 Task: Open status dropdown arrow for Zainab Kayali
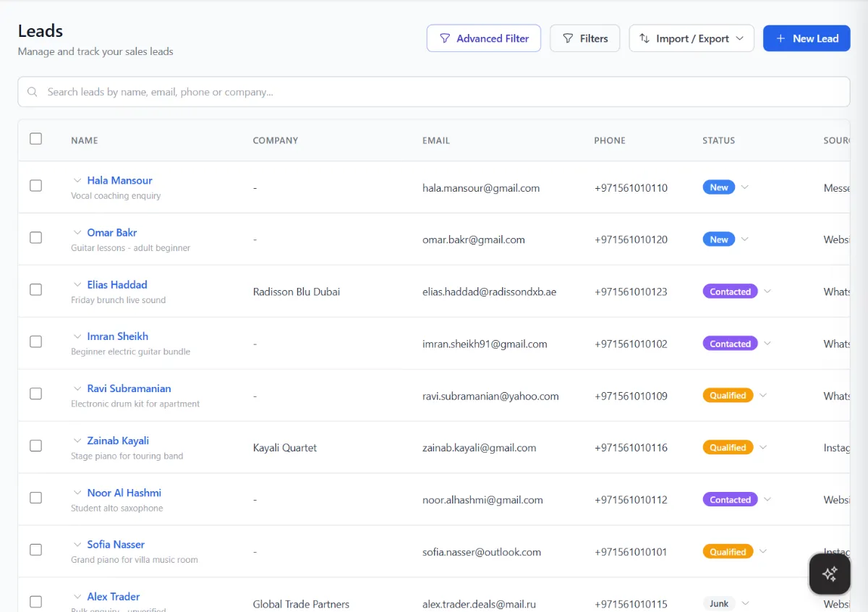click(x=763, y=448)
